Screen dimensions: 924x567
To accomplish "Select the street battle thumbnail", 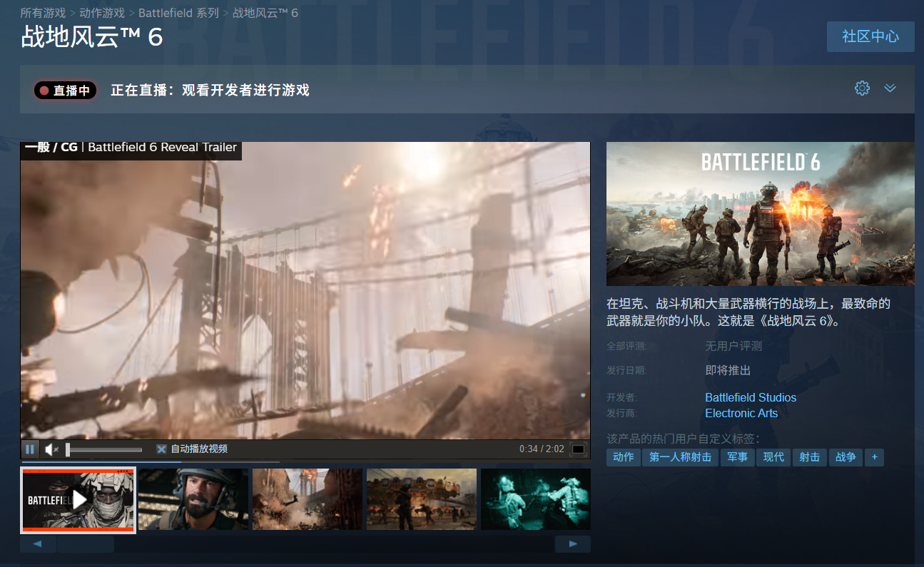I will (x=422, y=499).
